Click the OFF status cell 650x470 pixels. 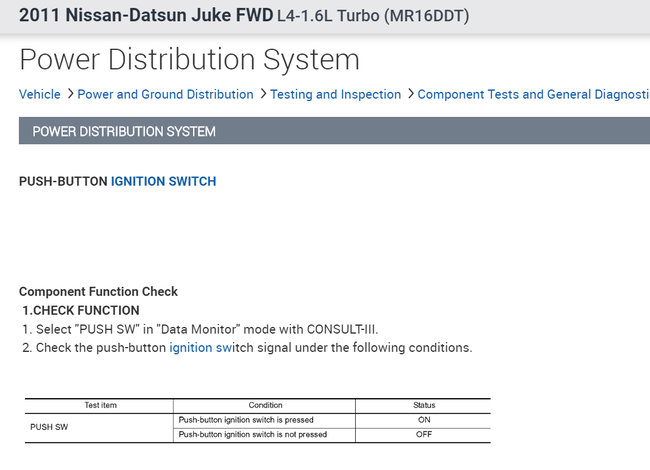click(x=424, y=435)
